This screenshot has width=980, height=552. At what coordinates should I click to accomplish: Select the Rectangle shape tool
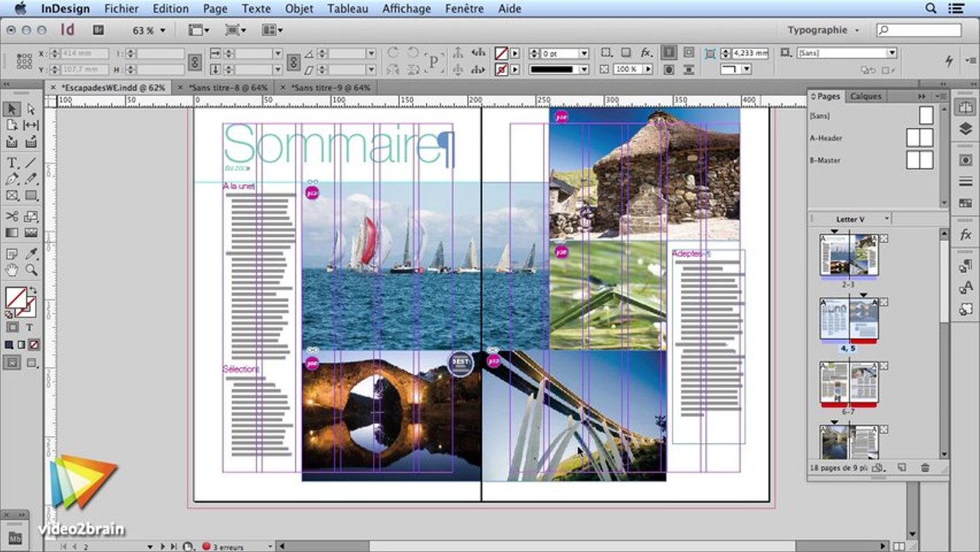pos(31,195)
